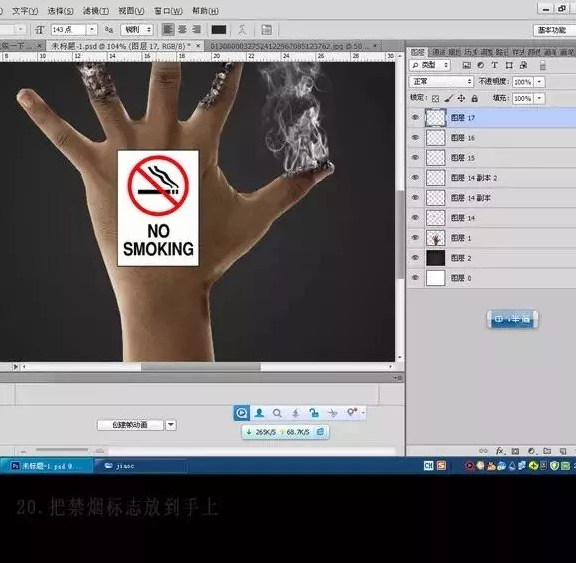Open the 帮助(H) menu
This screenshot has height=563, width=576.
[205, 11]
